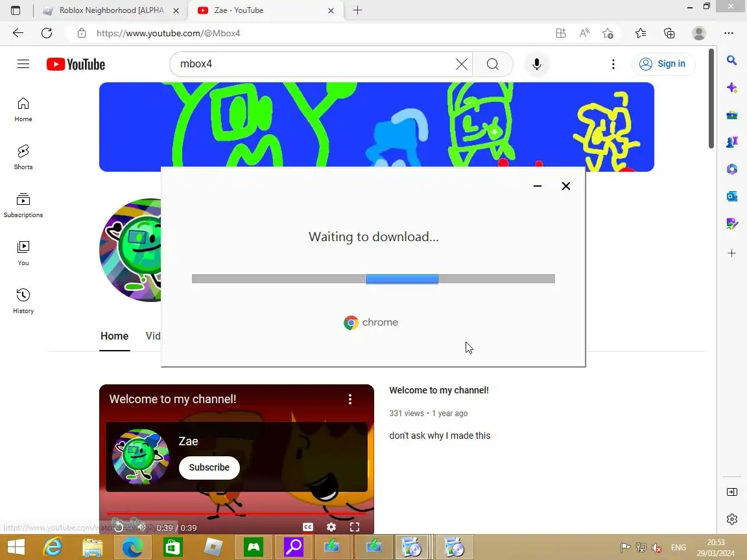Image resolution: width=747 pixels, height=560 pixels.
Task: Toggle closed captions on the video
Action: (x=308, y=527)
